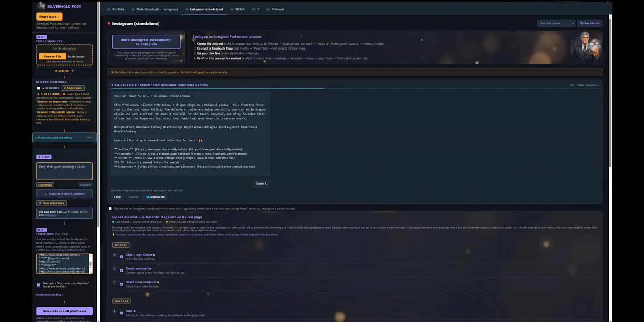
Task: Click into the video description input
Action: pos(64,171)
